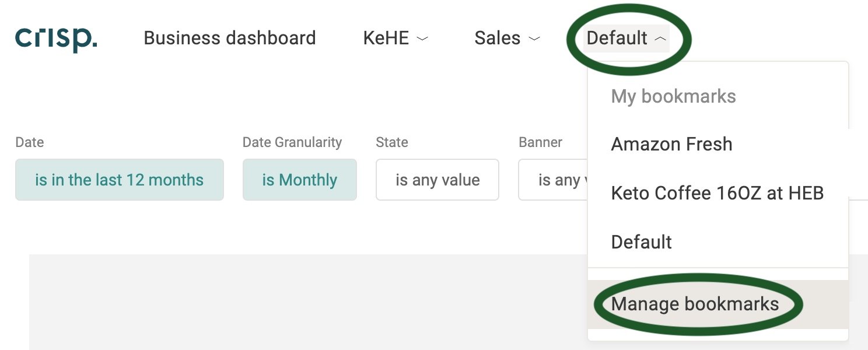868x350 pixels.
Task: Open the State 'is any value' filter
Action: (437, 180)
